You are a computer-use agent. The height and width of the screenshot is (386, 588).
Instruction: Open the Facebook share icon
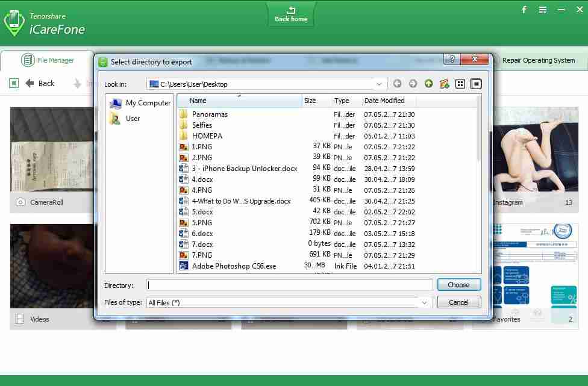point(524,10)
